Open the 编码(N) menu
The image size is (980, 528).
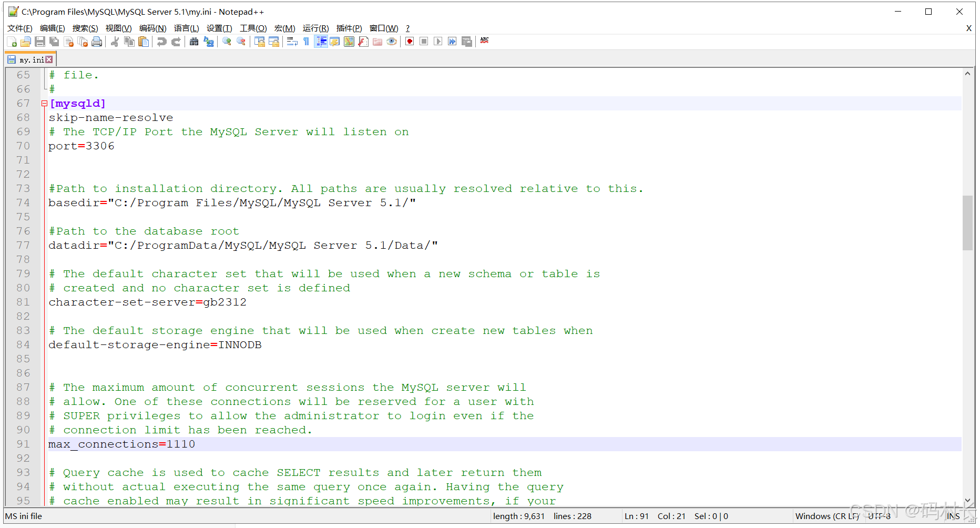point(153,28)
